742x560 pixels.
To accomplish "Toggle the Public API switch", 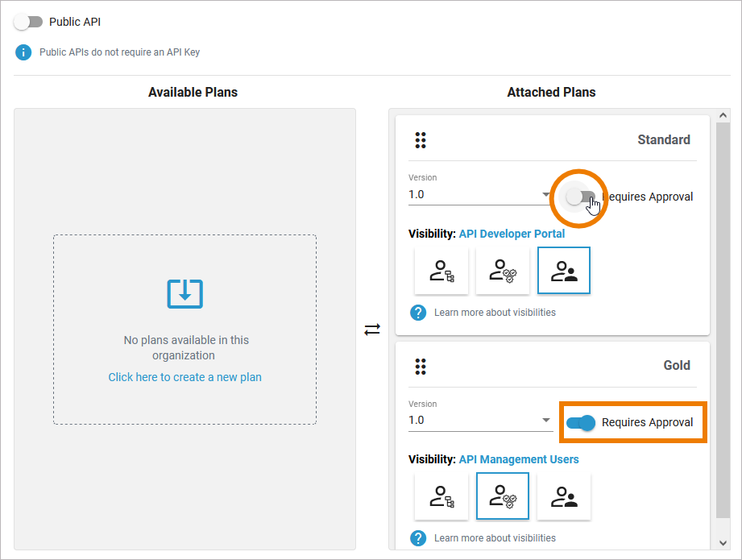I will [x=29, y=22].
